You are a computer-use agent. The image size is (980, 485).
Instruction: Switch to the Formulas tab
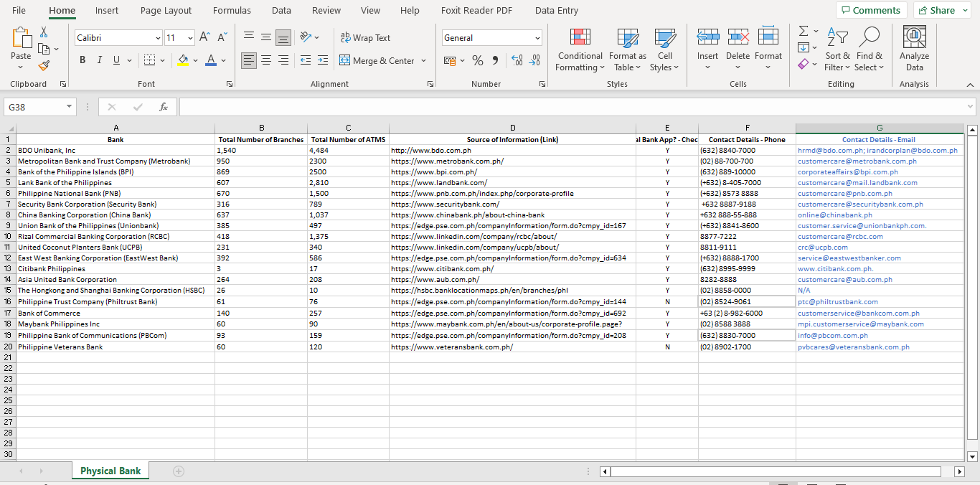tap(232, 10)
